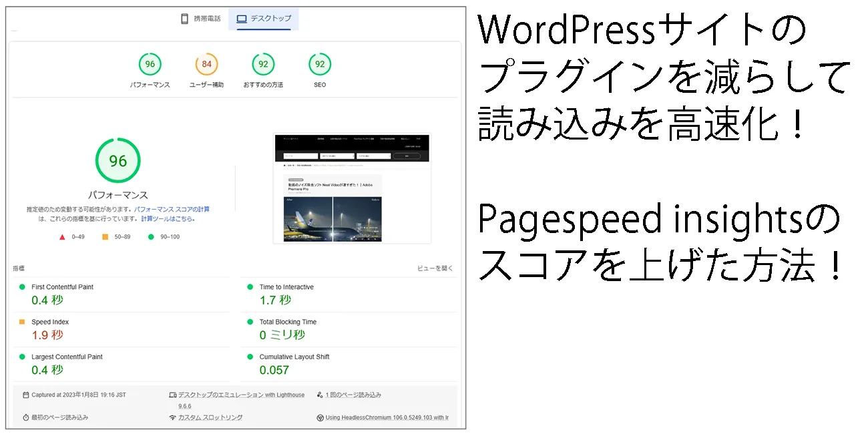Click the icon beside 1 回のページ読み込み
Image resolution: width=868 pixels, height=436 pixels.
pyautogui.click(x=320, y=395)
